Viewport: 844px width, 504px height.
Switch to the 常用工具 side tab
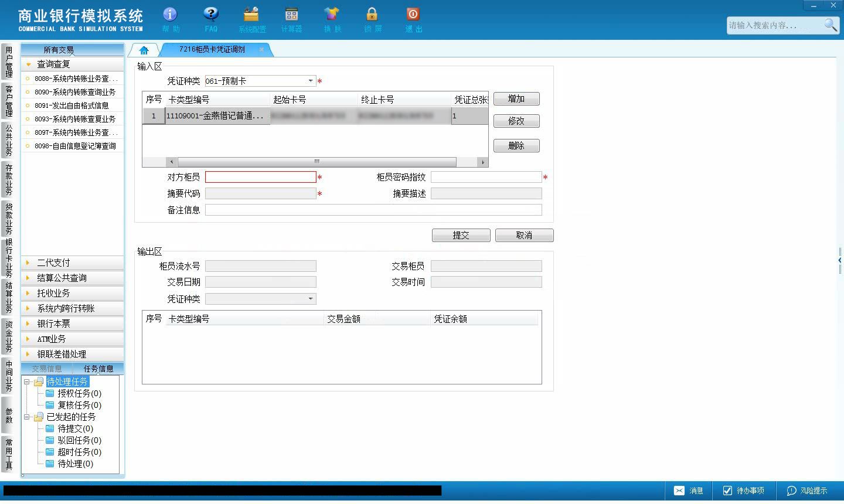8,454
